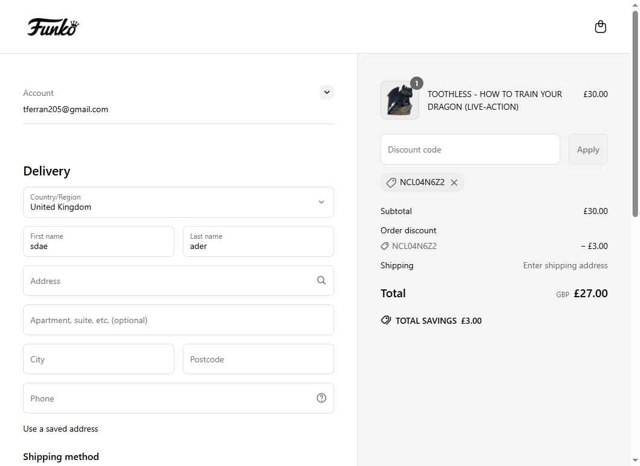Viewport: 640px width, 466px height.
Task: Open the shopping bag cart icon
Action: pyautogui.click(x=600, y=27)
